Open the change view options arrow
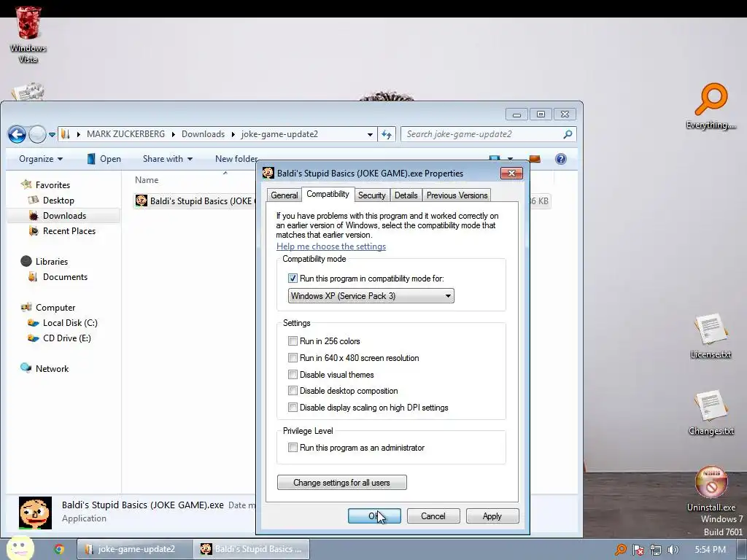Image resolution: width=747 pixels, height=560 pixels. click(510, 159)
